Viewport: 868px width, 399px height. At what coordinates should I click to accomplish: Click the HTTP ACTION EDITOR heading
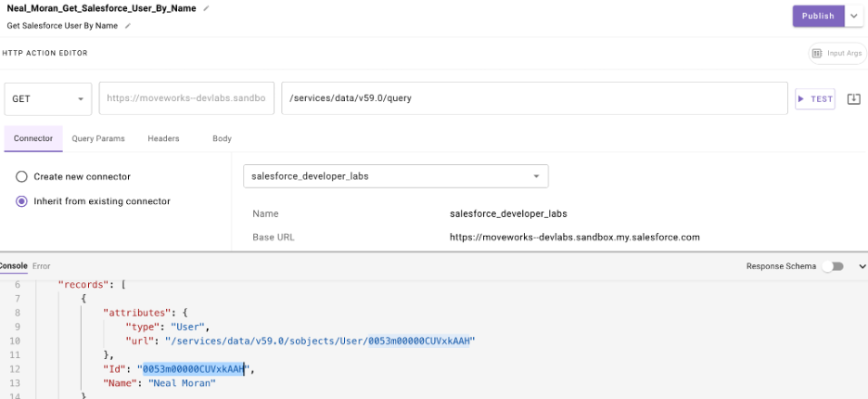[x=45, y=53]
